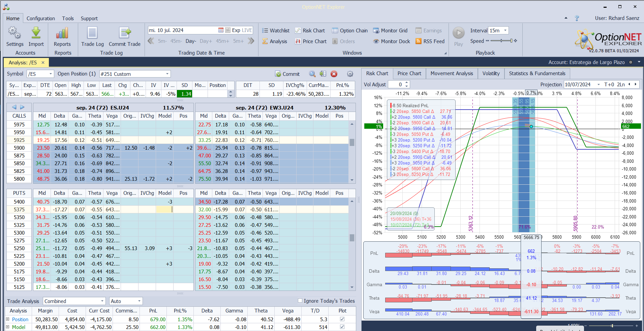
Task: Expand the Model row in Trade Analysis
Action: 7,327
